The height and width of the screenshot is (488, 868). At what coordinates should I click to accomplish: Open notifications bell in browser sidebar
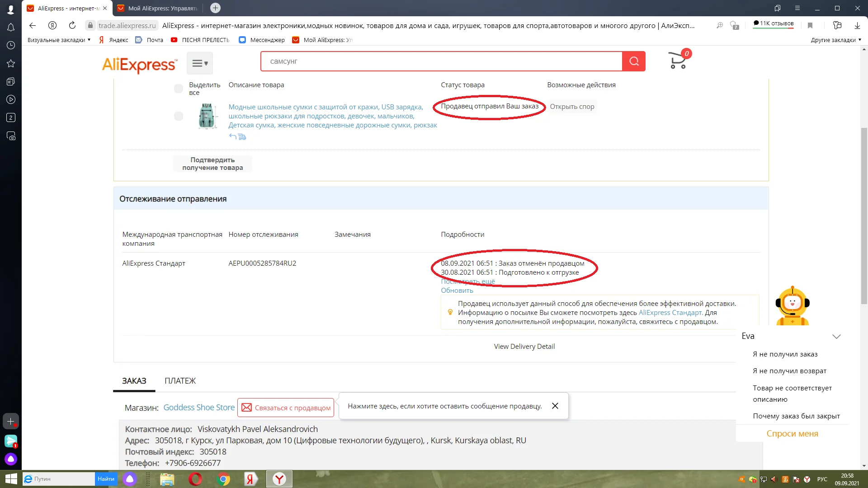[x=11, y=28]
